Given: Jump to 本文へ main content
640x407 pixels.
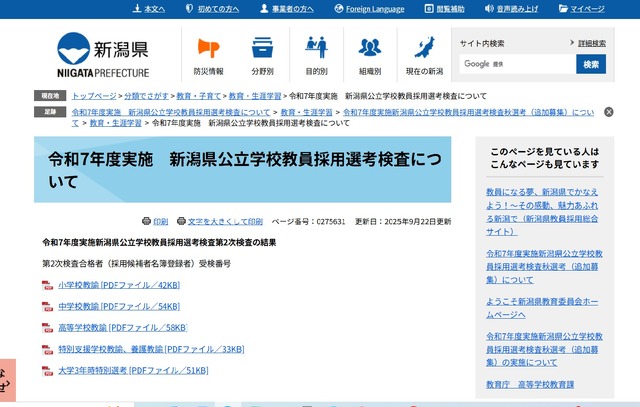Looking at the screenshot, I should click(x=149, y=8).
